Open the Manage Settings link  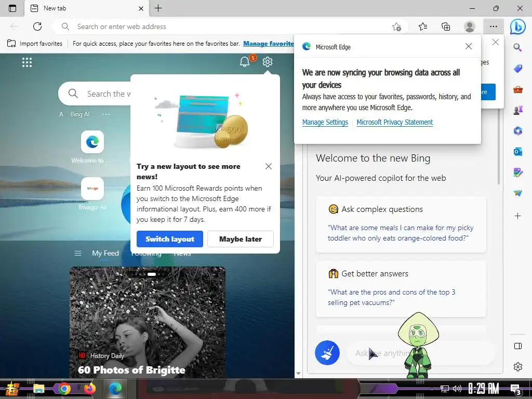tap(325, 122)
